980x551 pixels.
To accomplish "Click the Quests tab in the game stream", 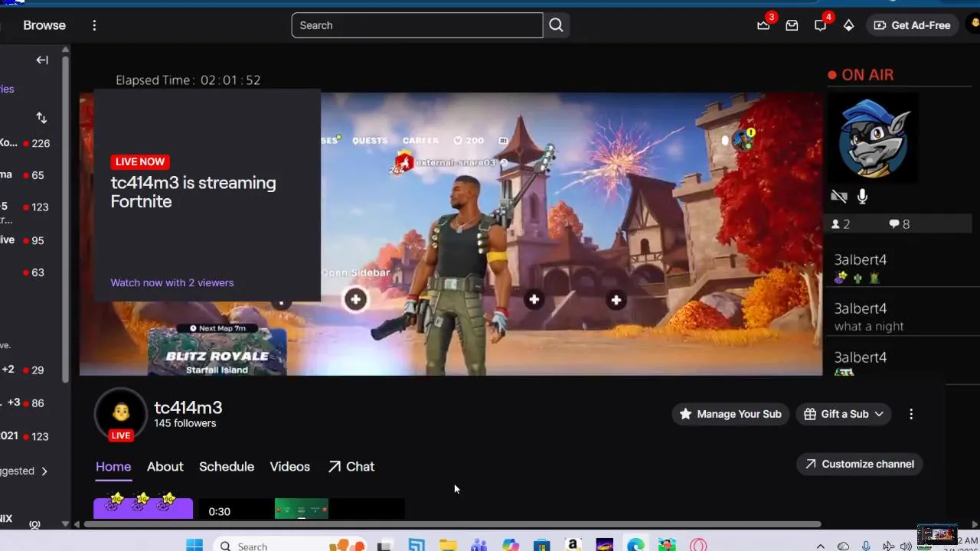I will pos(370,141).
